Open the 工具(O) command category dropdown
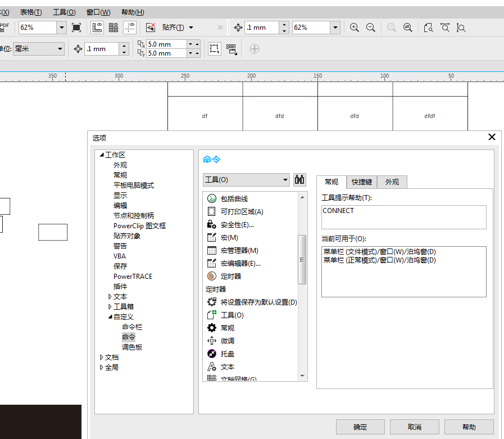Screen dimensions: 504x439 coord(285,180)
